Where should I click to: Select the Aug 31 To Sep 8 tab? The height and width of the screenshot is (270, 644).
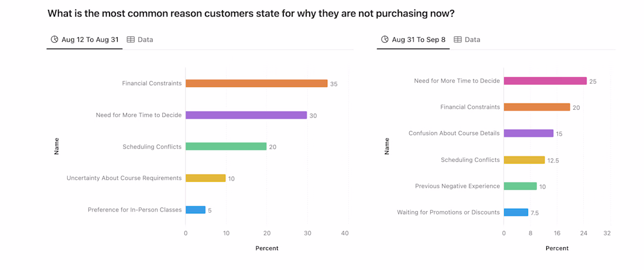coord(419,40)
